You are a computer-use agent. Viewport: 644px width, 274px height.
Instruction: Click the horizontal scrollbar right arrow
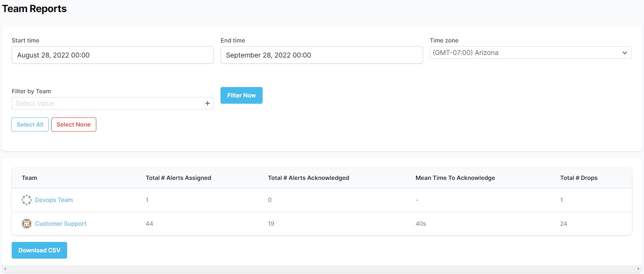(639, 269)
